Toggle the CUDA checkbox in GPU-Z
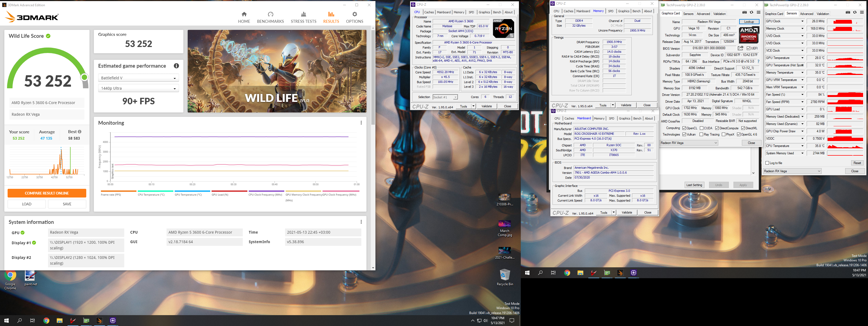Viewport: 868px width, 326px height. pos(701,128)
